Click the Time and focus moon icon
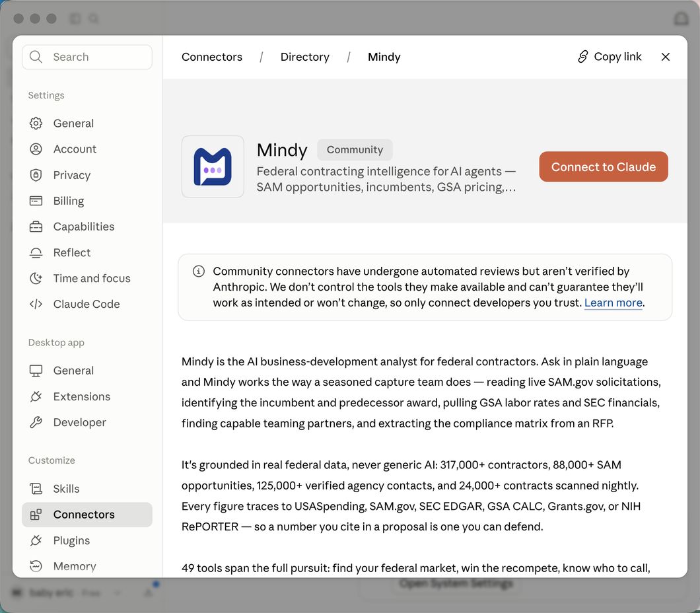Viewport: 700px width, 613px height. click(x=36, y=278)
